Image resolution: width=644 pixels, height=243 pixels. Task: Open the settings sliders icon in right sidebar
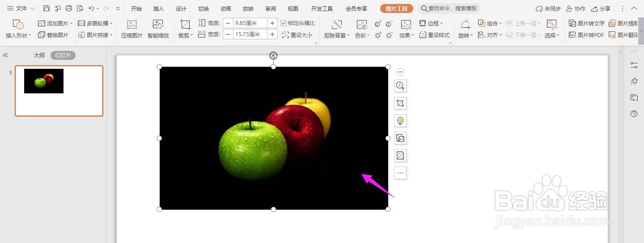click(x=634, y=65)
